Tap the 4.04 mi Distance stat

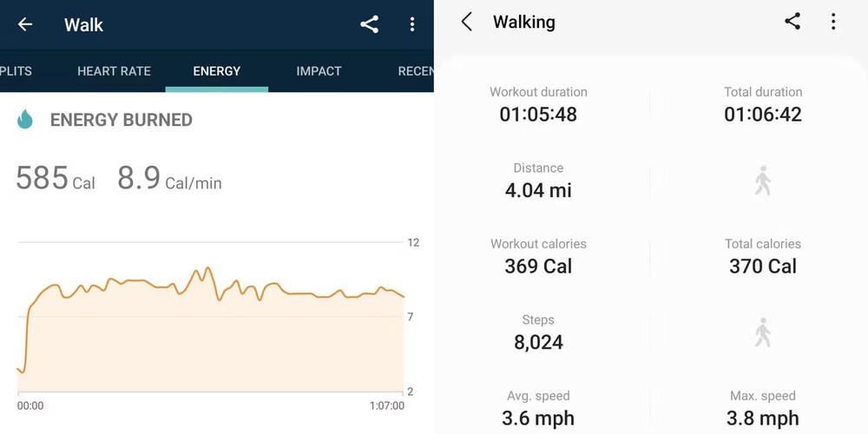pyautogui.click(x=538, y=190)
